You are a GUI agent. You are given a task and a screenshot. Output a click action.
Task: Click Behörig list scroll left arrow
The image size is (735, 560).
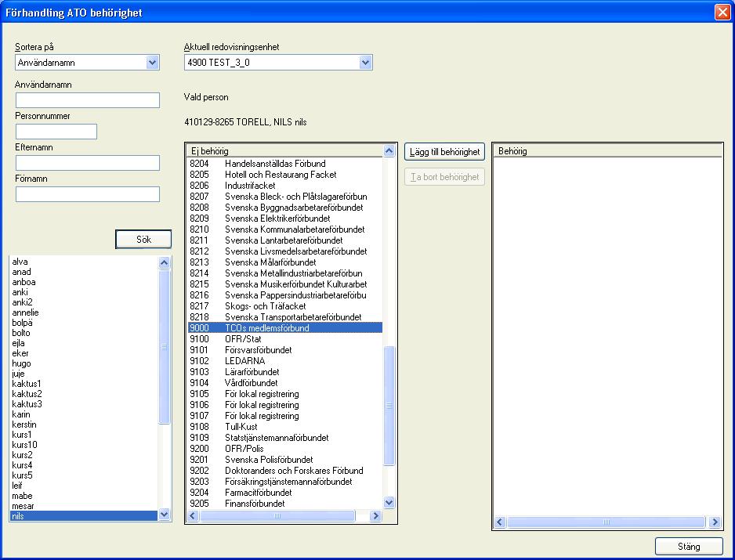500,522
